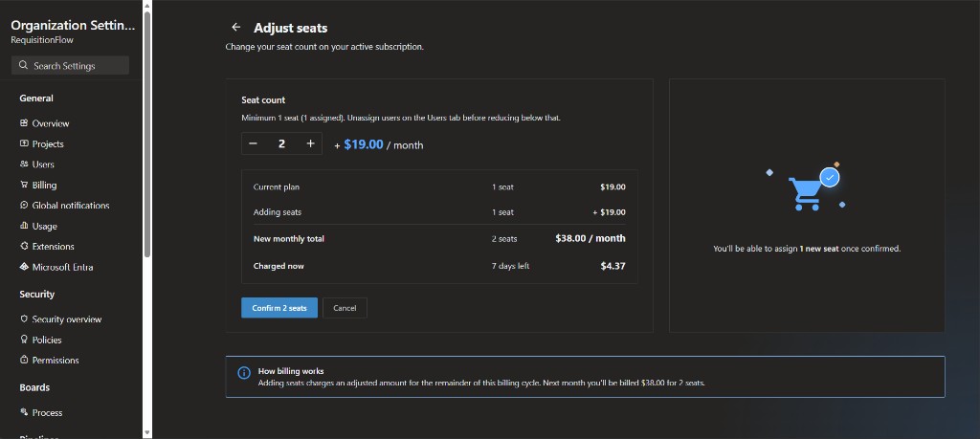Click the back arrow beside Adjust seats
The width and height of the screenshot is (980, 439).
[x=235, y=28]
